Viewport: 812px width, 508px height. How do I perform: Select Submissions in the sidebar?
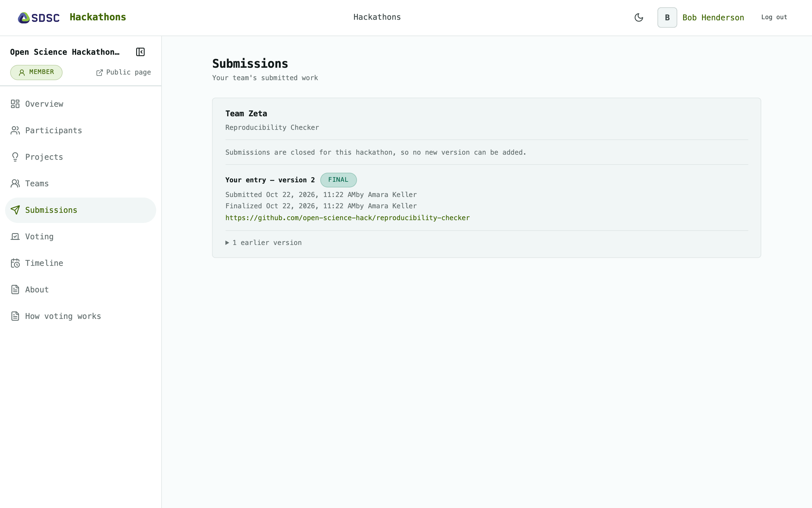[x=81, y=210]
